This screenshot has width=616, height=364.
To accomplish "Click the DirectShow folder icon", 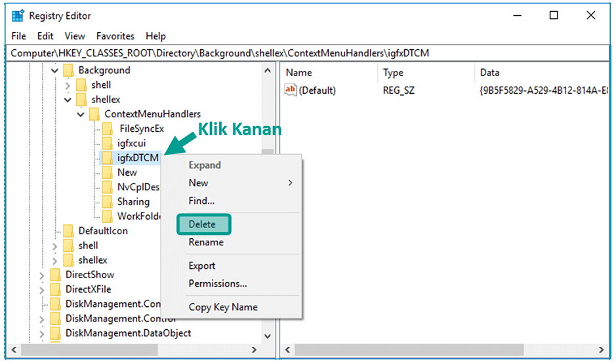I will click(x=55, y=274).
